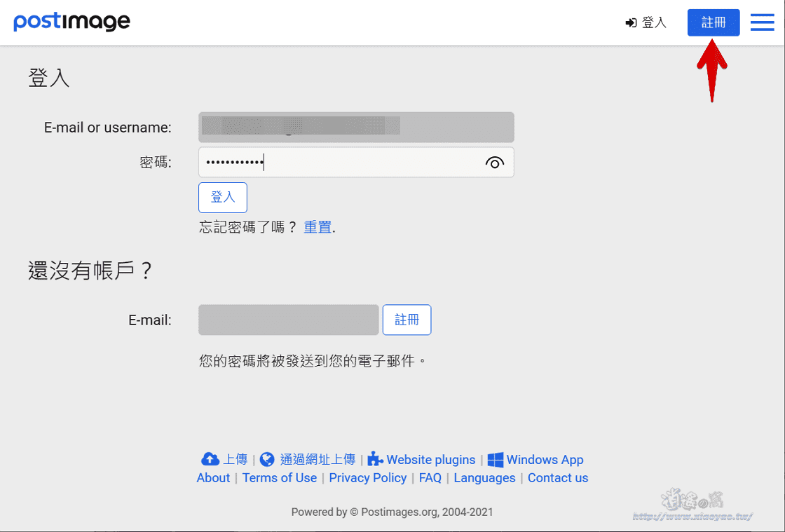Open the hamburger menu in top right
This screenshot has width=785, height=532.
[x=762, y=22]
